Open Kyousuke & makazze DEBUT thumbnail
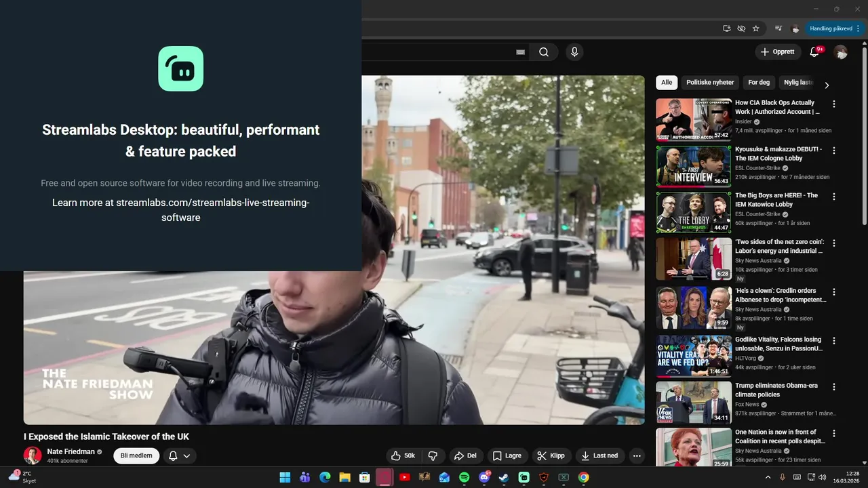This screenshot has width=868, height=488. pos(694,166)
